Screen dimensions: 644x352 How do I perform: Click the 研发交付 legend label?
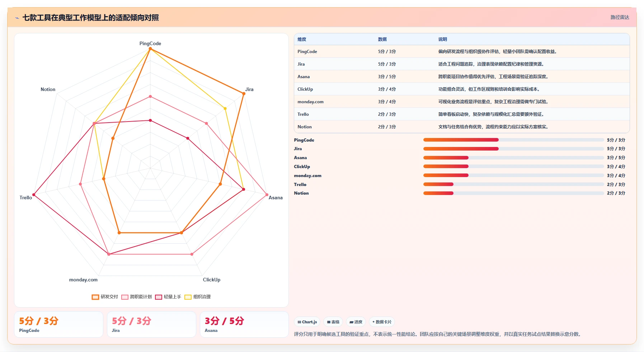coord(109,297)
